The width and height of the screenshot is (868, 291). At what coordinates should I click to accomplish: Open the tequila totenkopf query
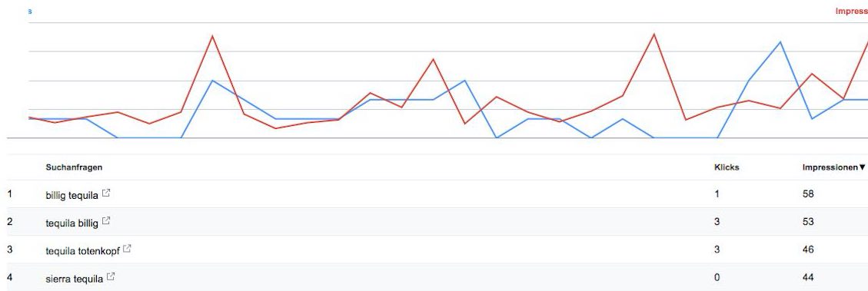[x=82, y=250]
